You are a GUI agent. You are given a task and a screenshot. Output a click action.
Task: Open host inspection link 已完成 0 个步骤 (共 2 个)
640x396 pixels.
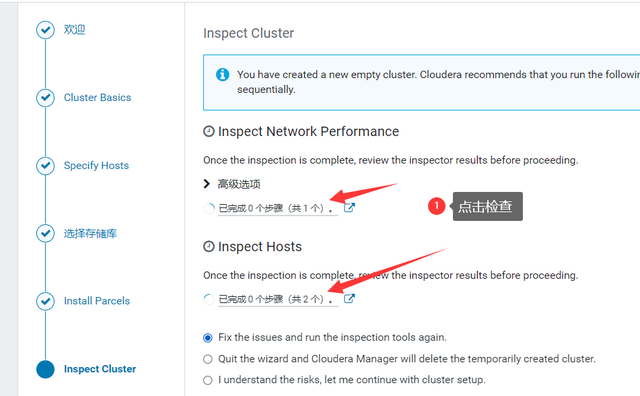click(276, 299)
